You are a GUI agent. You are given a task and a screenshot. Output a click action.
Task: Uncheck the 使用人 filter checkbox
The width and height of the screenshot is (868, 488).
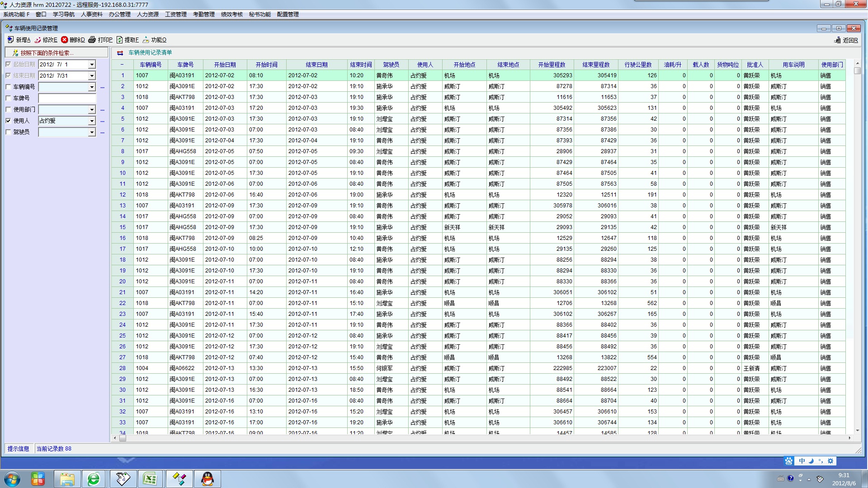[8, 121]
